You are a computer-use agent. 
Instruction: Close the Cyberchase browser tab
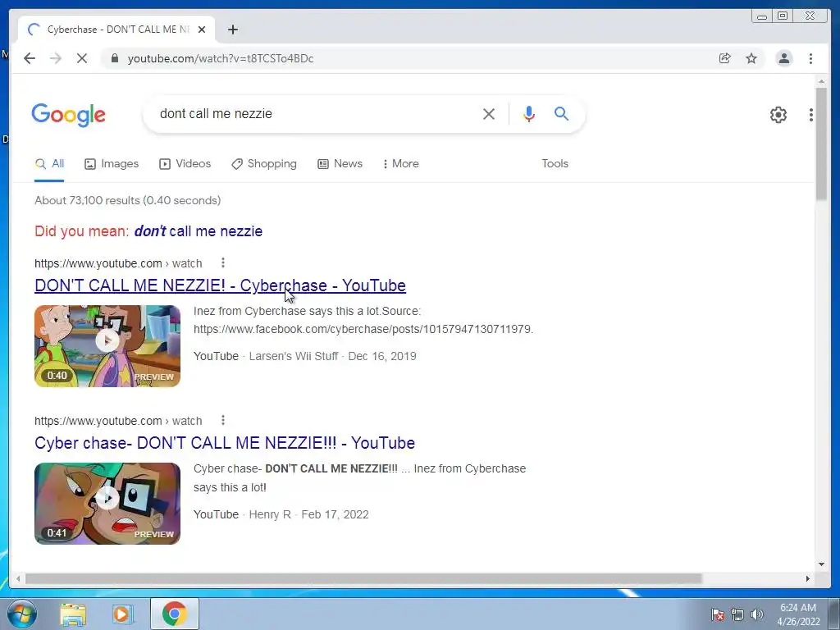[x=202, y=30]
